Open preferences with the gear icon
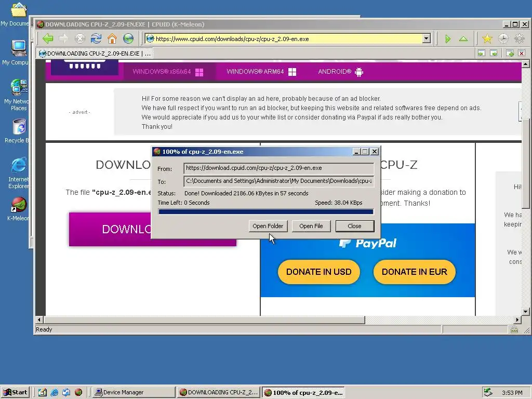Screen dimensions: 532x399 (x=520, y=38)
